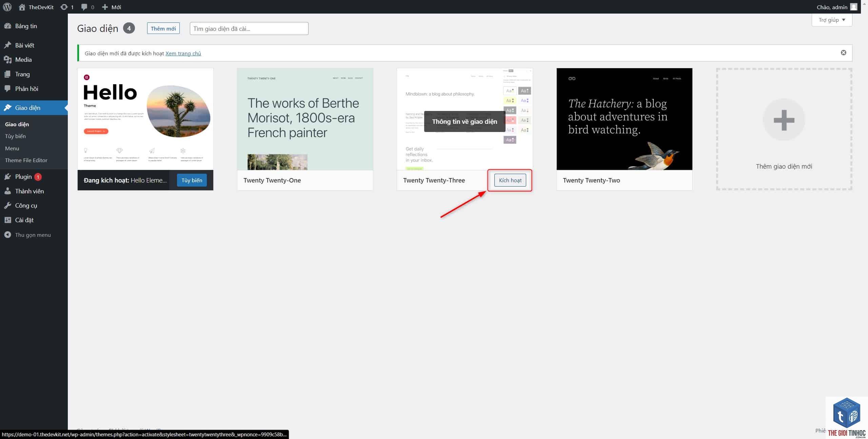Screen dimensions: 868x439
Task: Click the Plugin update count badge
Action: [x=38, y=177]
